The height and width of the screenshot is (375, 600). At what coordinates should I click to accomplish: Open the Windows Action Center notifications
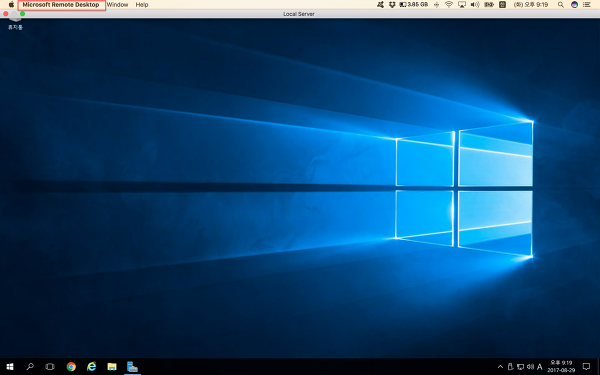[586, 367]
